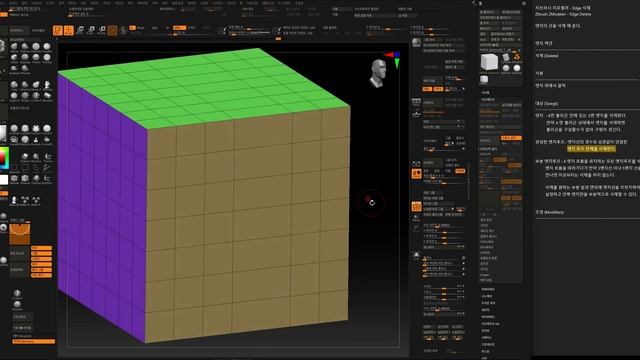The image size is (640, 360).
Task: Click the right sphere icon under S icon
Action: 517,68
